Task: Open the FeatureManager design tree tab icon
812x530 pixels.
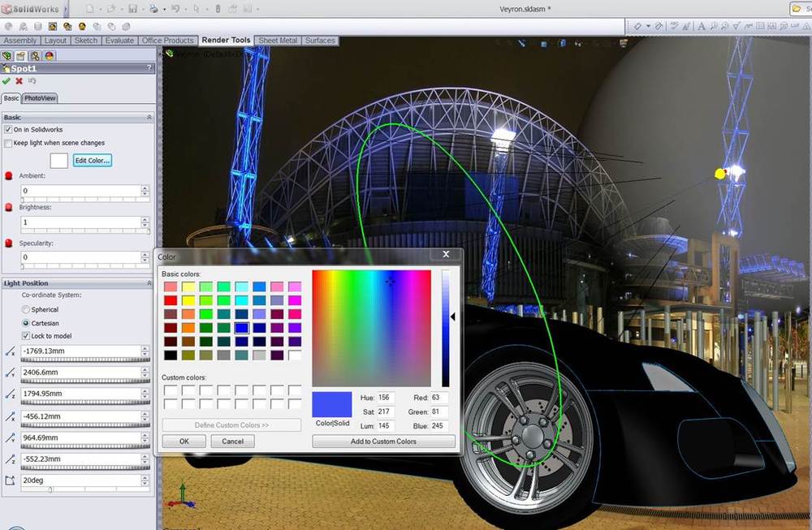Action: tap(7, 56)
